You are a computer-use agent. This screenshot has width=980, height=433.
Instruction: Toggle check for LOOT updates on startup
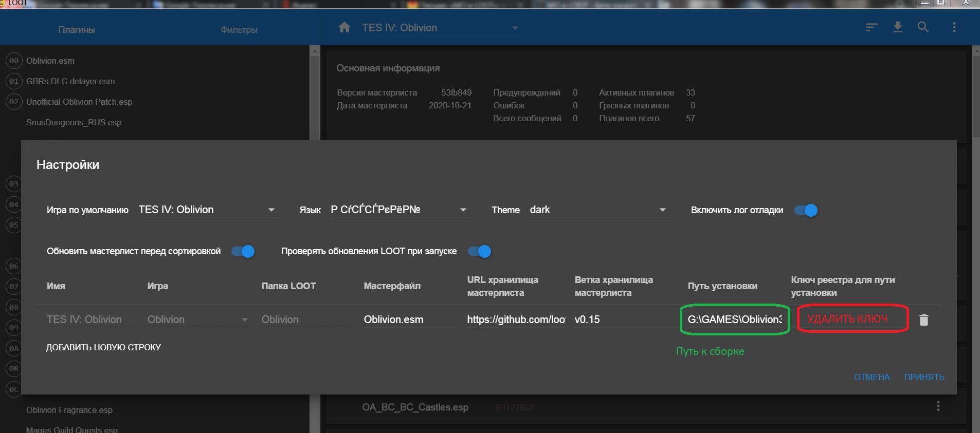(479, 251)
